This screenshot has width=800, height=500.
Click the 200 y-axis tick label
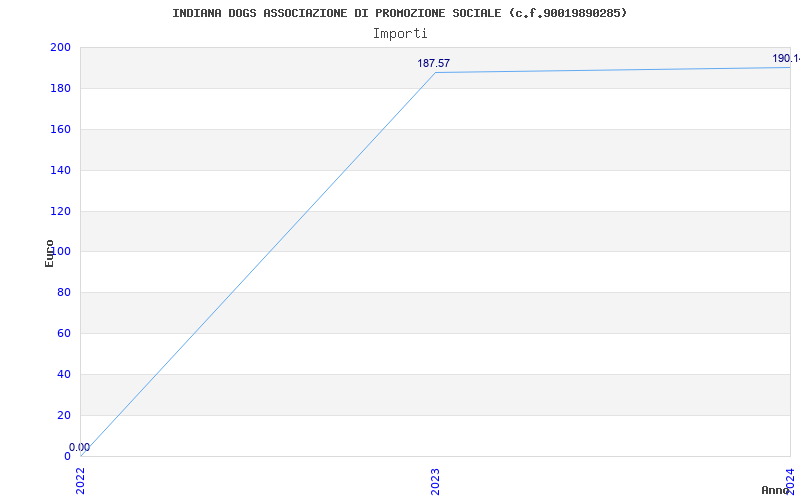tap(60, 47)
